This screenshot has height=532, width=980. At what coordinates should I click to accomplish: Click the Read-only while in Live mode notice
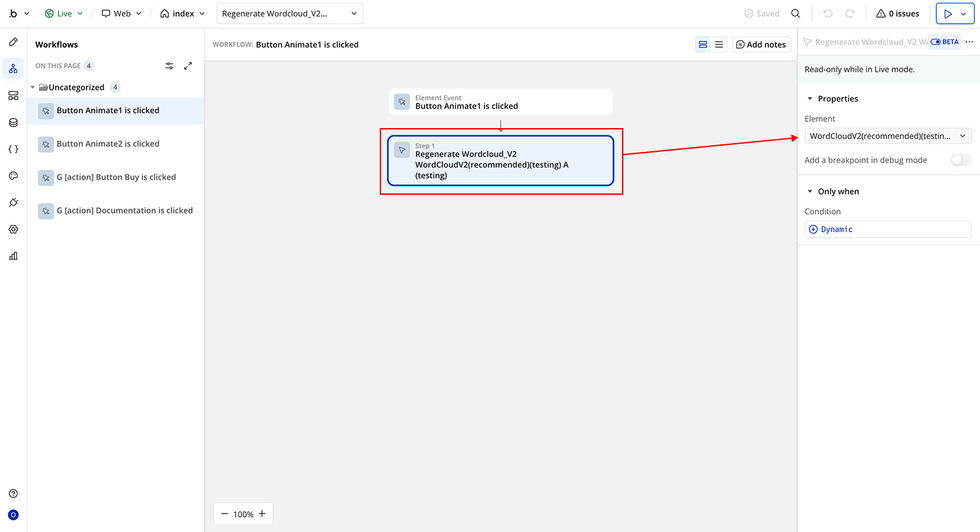(x=860, y=69)
